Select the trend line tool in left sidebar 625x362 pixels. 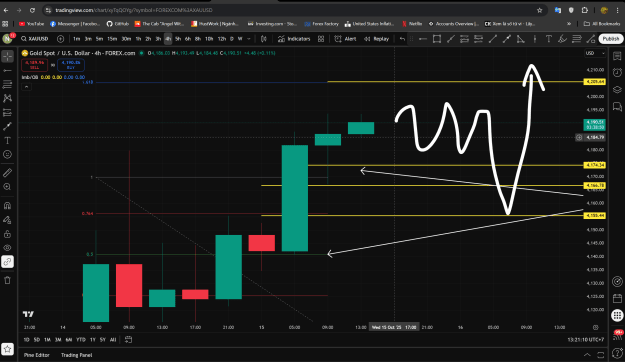pos(8,71)
